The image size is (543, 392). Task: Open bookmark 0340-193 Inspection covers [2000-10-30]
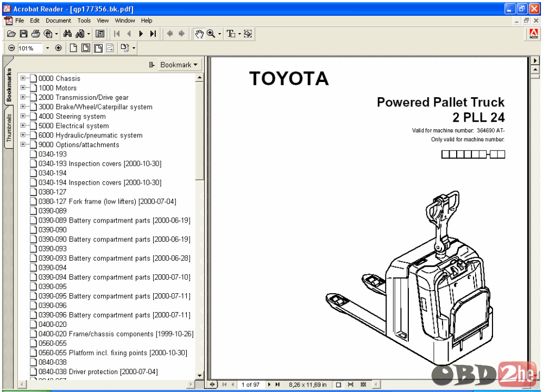point(100,163)
